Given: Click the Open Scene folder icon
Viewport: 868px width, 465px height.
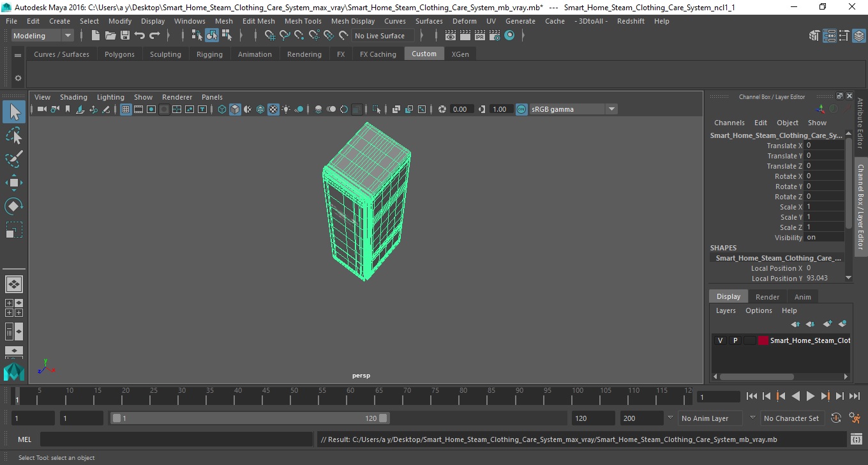Looking at the screenshot, I should (110, 36).
